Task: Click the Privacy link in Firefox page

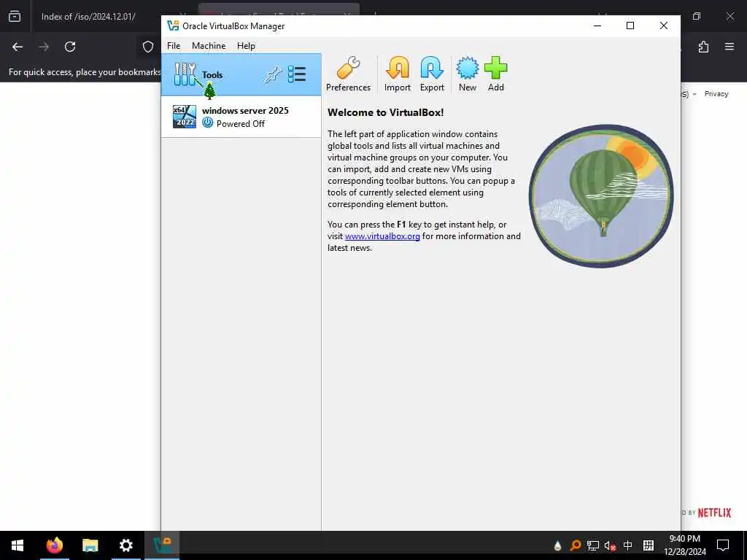Action: tap(716, 94)
